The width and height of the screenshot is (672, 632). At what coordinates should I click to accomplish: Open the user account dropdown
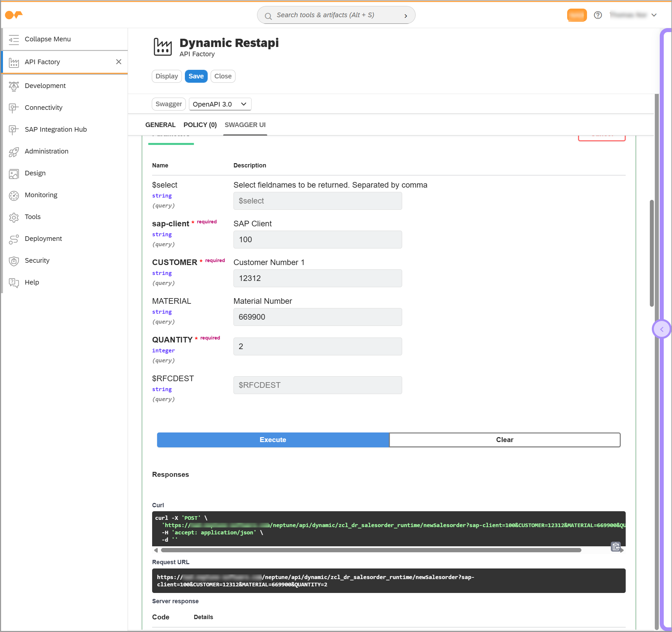[x=654, y=15]
